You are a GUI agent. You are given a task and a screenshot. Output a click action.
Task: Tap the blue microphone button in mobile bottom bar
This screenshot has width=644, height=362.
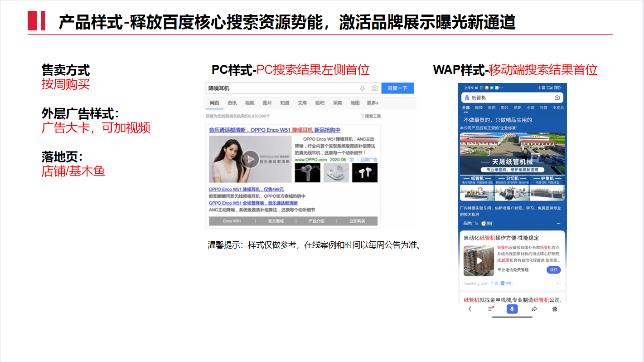(512, 309)
